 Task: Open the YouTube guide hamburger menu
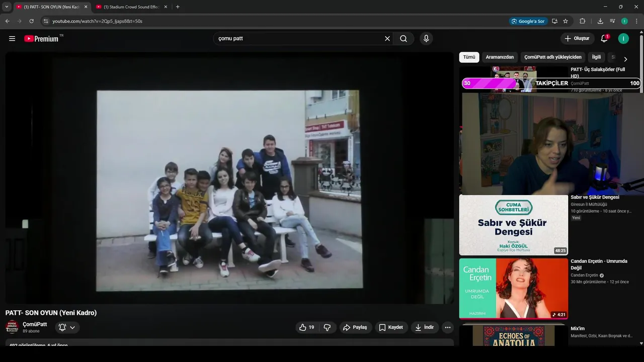click(12, 39)
